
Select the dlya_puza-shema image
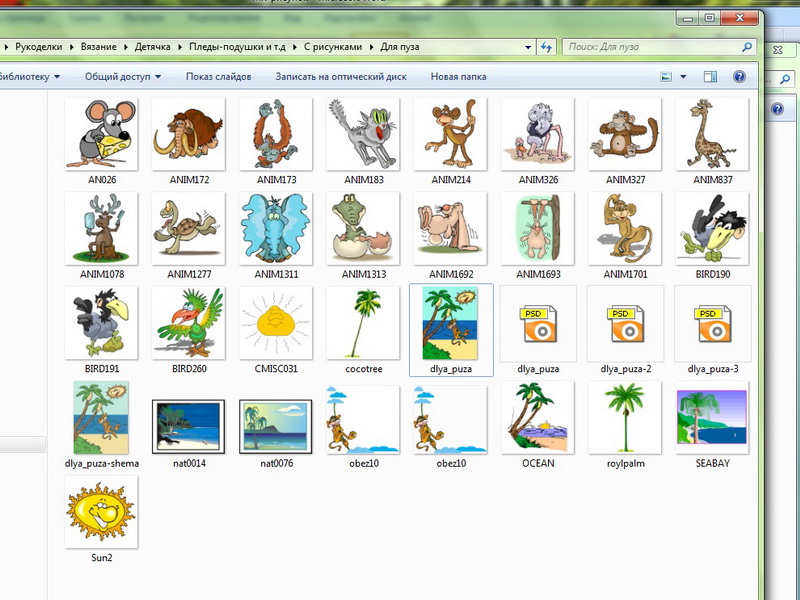pyautogui.click(x=102, y=417)
